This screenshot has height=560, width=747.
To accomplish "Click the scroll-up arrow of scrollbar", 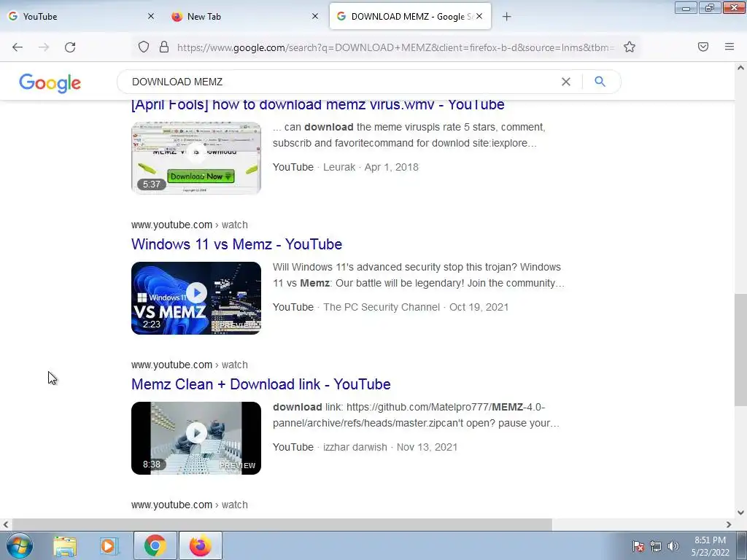I will pos(740,68).
